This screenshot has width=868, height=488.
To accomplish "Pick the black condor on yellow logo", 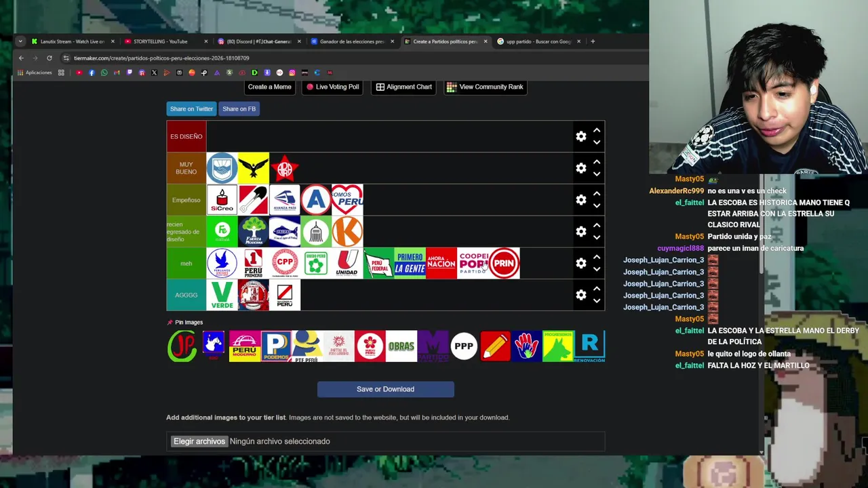I will click(x=254, y=168).
